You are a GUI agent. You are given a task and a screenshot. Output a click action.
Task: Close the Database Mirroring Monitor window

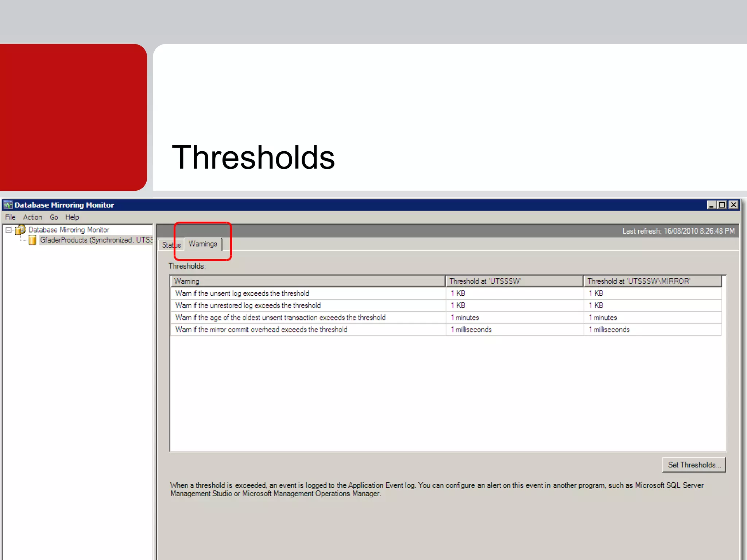coord(734,205)
